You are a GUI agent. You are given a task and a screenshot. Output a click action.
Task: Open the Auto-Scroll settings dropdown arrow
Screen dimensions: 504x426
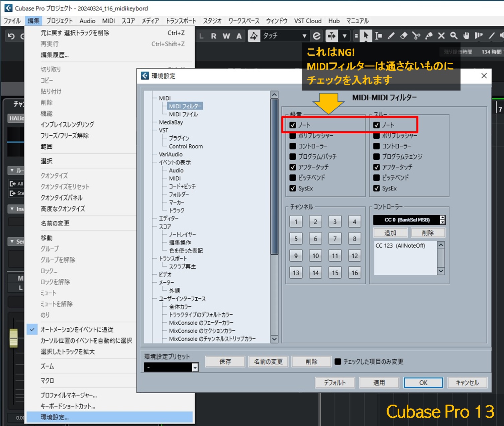[344, 36]
